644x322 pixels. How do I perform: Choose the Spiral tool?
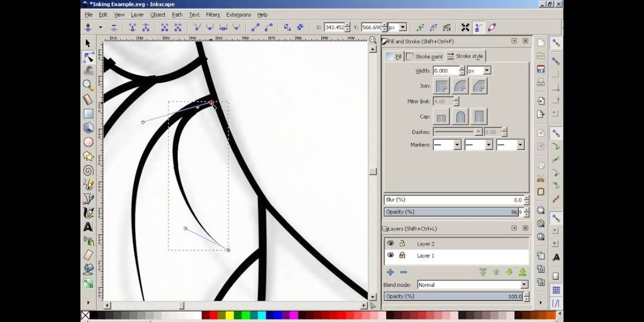[x=87, y=170]
